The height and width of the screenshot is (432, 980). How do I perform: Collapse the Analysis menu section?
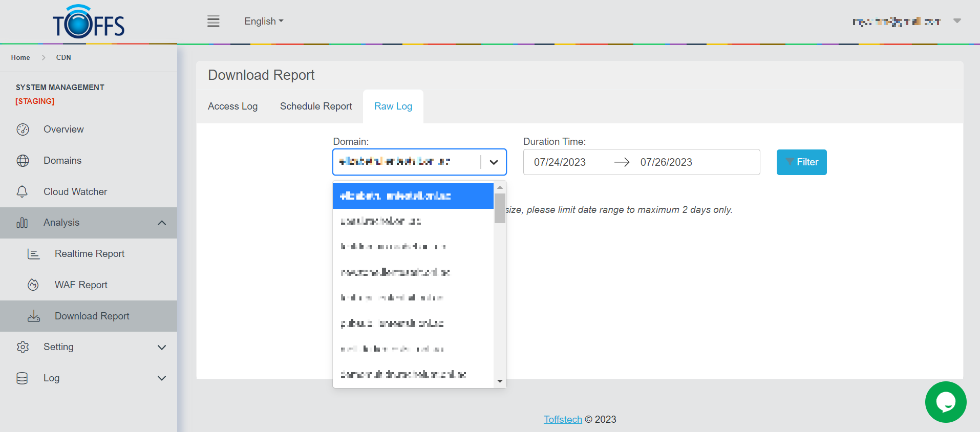(x=162, y=223)
